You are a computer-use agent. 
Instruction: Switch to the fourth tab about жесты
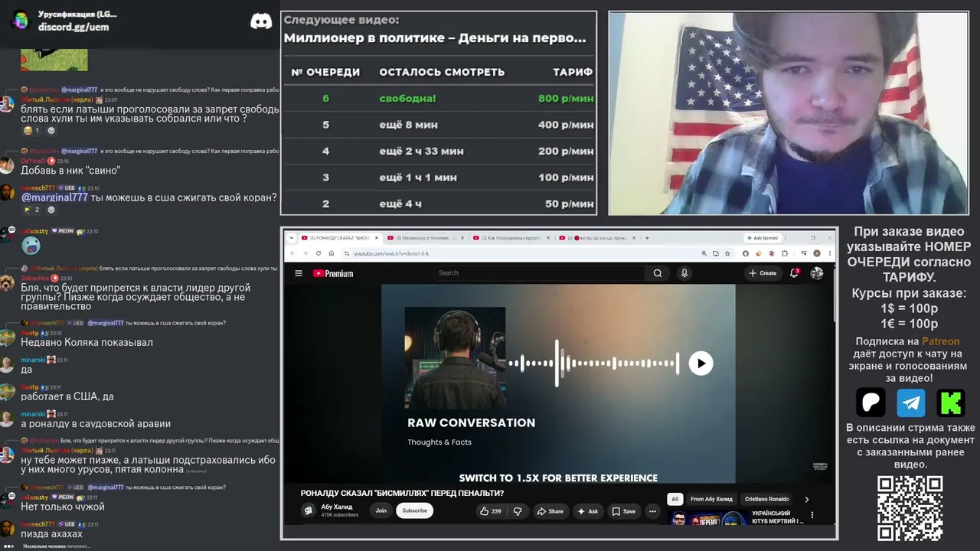(598, 238)
